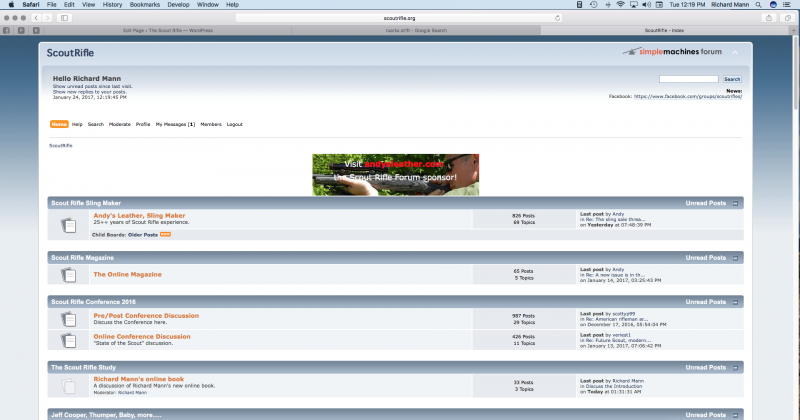Log out of the forum
Image resolution: width=800 pixels, height=420 pixels.
pyautogui.click(x=235, y=125)
